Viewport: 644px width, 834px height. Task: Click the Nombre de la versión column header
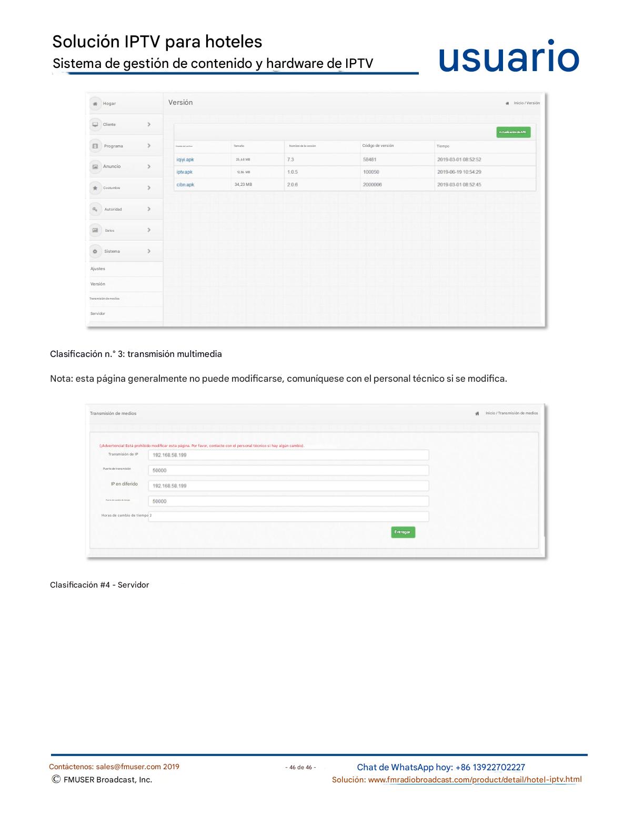[303, 146]
